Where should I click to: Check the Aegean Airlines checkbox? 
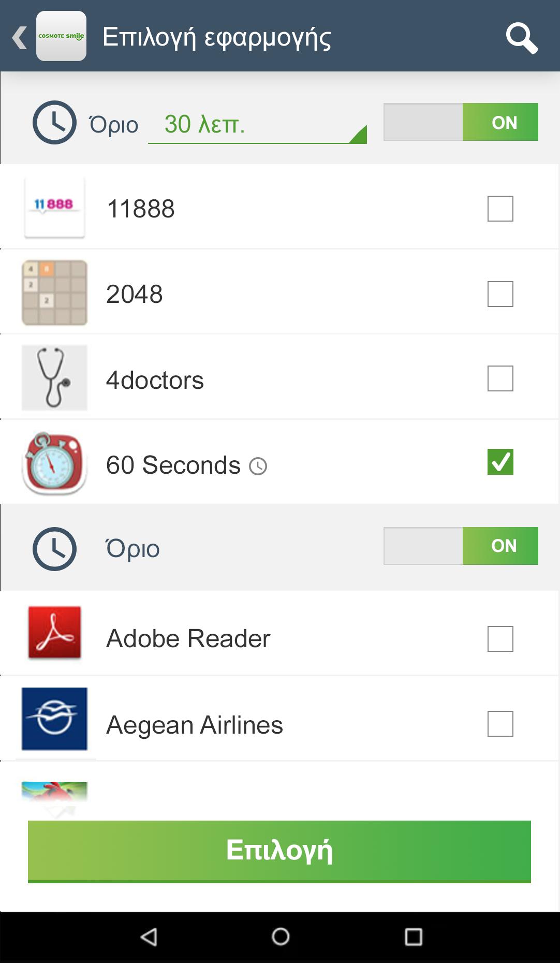(x=500, y=724)
